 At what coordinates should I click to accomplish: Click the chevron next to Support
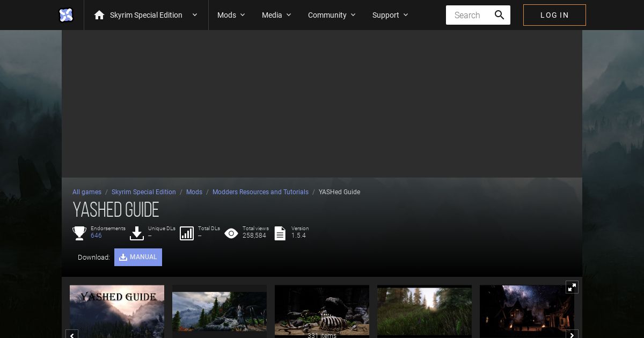click(406, 15)
